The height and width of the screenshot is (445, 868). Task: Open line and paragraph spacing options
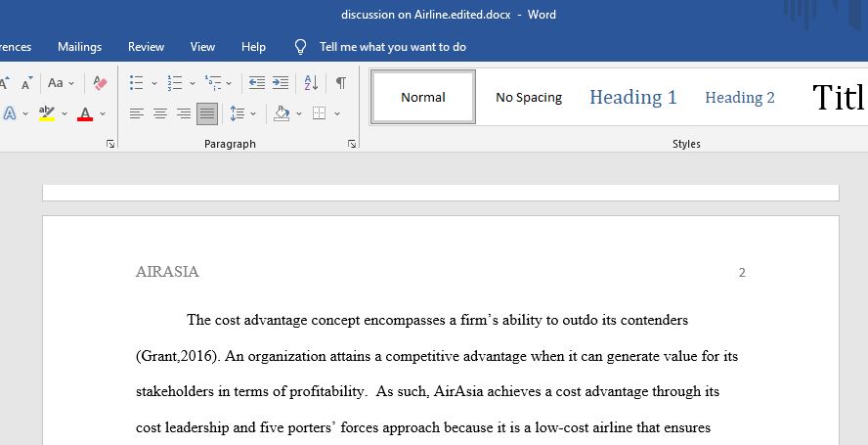237,113
